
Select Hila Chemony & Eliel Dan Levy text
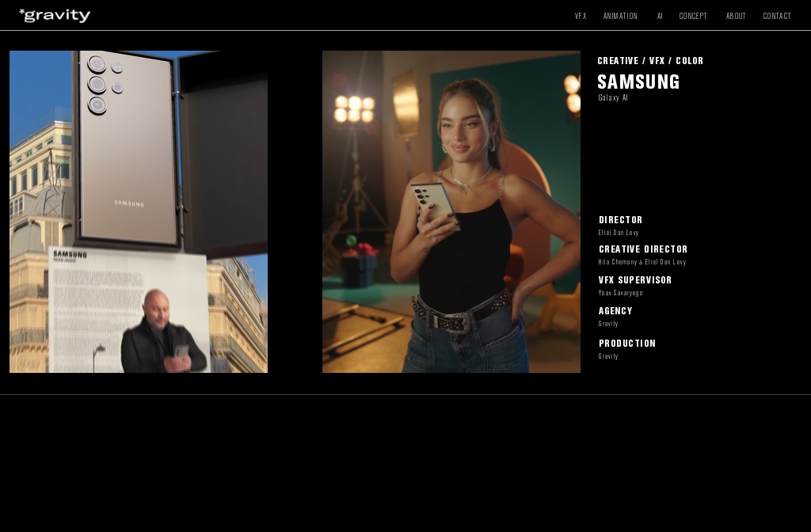point(642,262)
